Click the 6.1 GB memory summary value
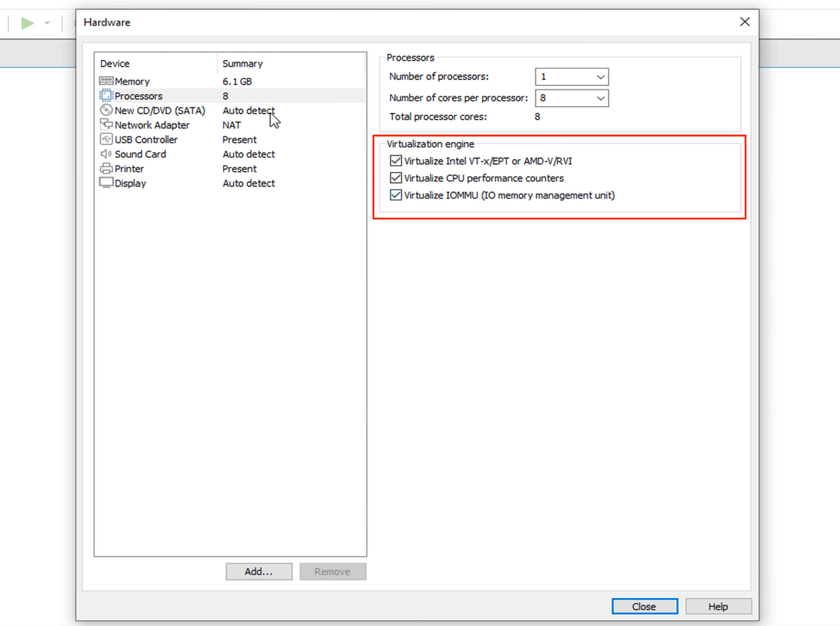The width and height of the screenshot is (840, 626). pyautogui.click(x=237, y=81)
